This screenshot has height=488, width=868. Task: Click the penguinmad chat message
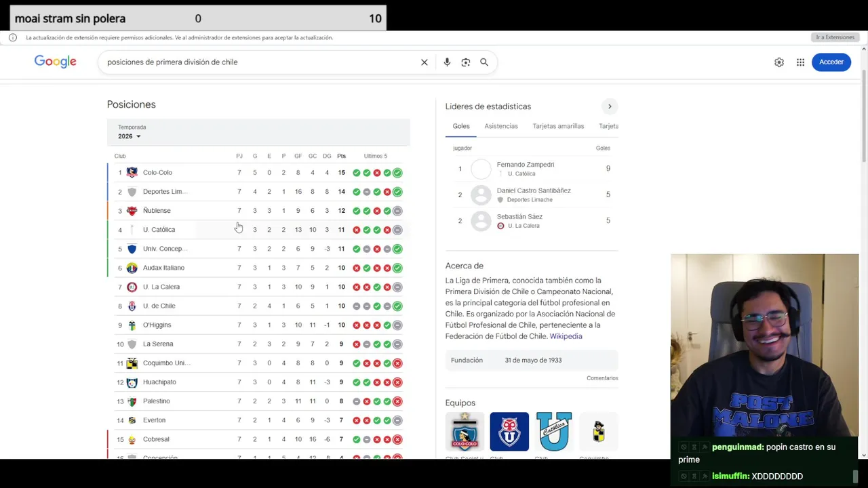click(x=763, y=453)
